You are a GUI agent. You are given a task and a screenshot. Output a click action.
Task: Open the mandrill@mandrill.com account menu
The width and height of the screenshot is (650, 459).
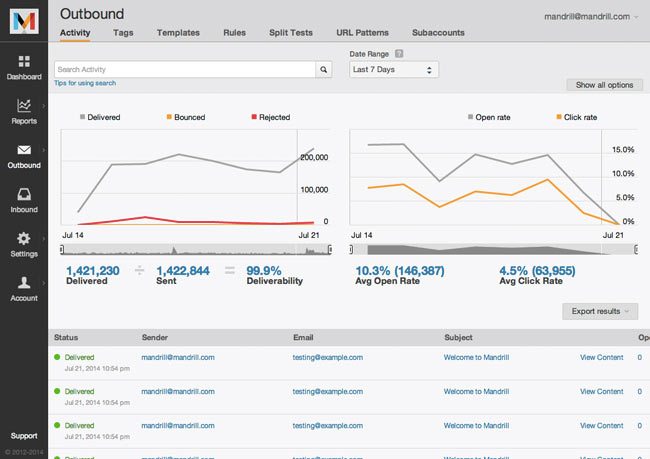pyautogui.click(x=591, y=17)
